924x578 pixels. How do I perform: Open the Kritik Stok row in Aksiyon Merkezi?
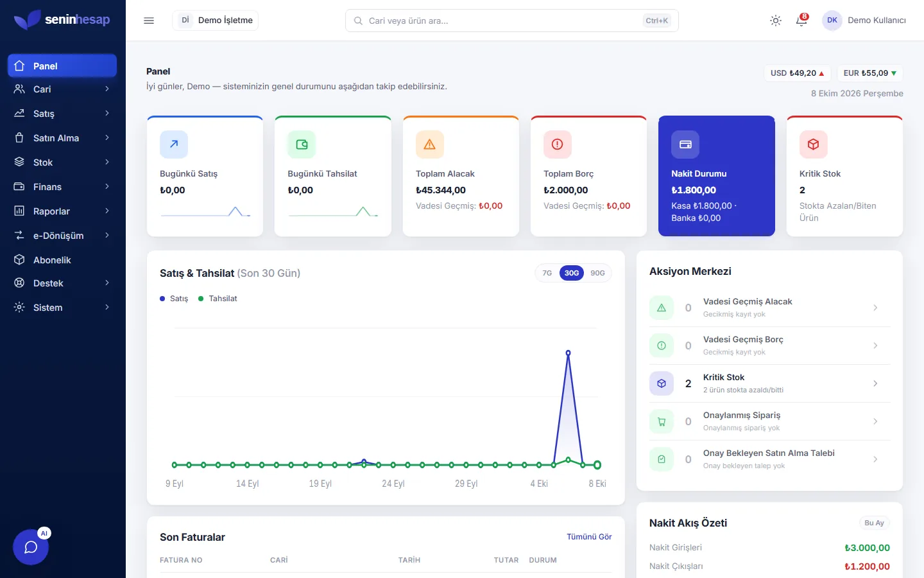coord(770,383)
